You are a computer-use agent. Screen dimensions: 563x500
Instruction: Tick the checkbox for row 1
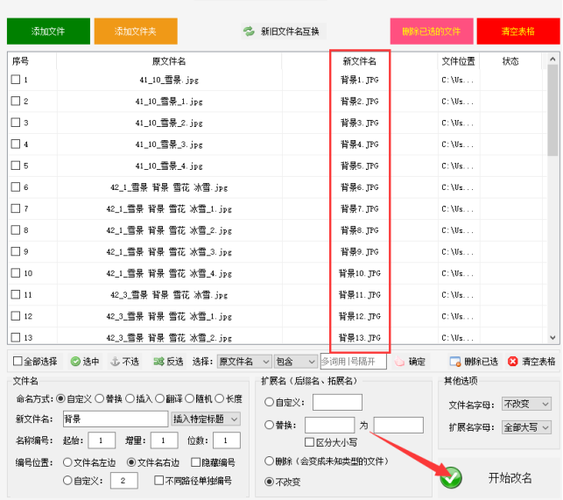click(15, 79)
